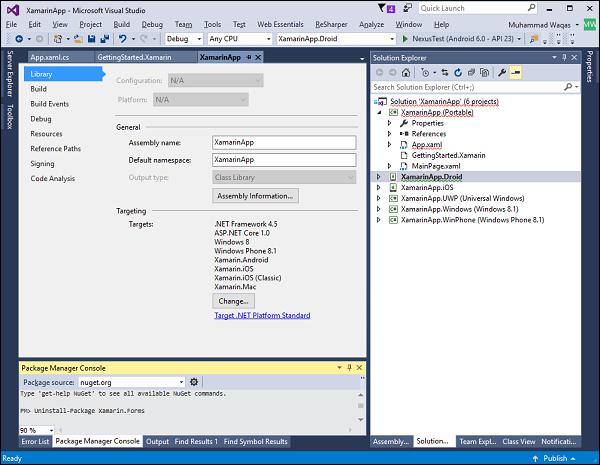Click the feedback icon near Quick Launch
This screenshot has height=465, width=600.
point(408,8)
